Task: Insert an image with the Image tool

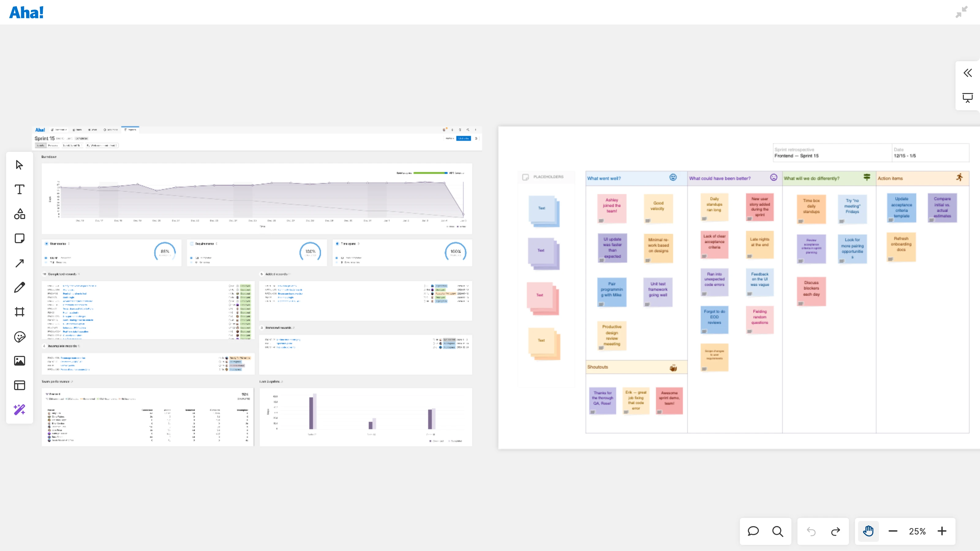Action: click(19, 361)
